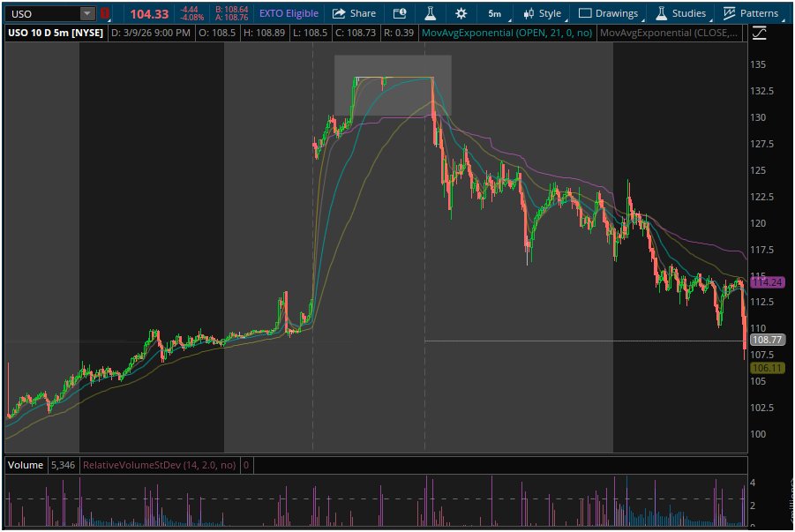
Task: Select the MovAvgExponential (OPEN, 21, 0, no) study label
Action: (506, 33)
